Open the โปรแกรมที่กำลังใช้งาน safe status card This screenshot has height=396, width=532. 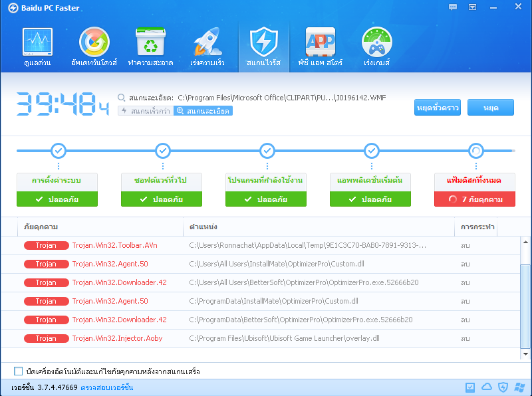(x=266, y=190)
